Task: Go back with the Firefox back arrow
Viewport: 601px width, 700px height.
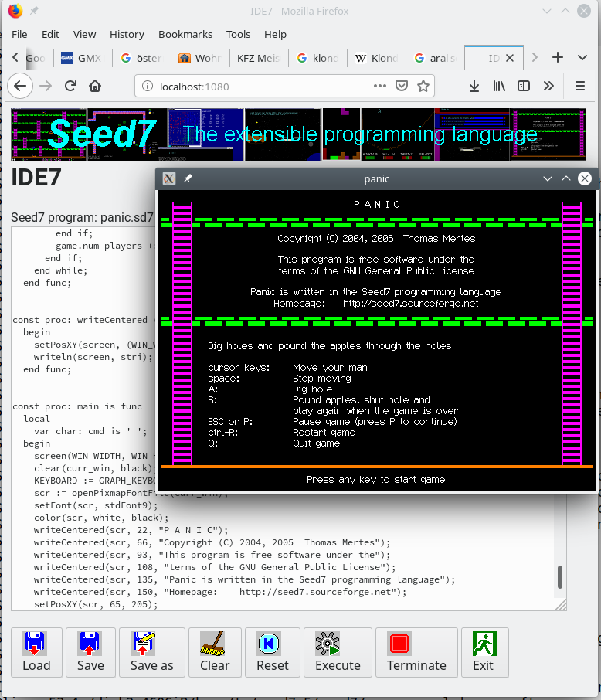Action: click(20, 86)
